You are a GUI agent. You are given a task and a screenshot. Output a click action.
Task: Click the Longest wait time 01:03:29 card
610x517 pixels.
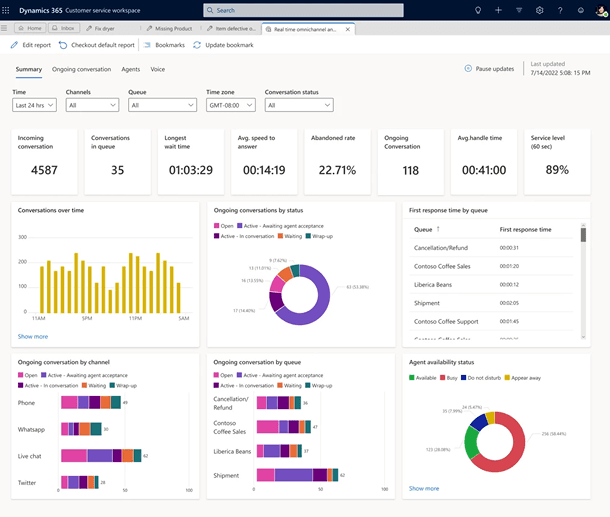click(191, 162)
